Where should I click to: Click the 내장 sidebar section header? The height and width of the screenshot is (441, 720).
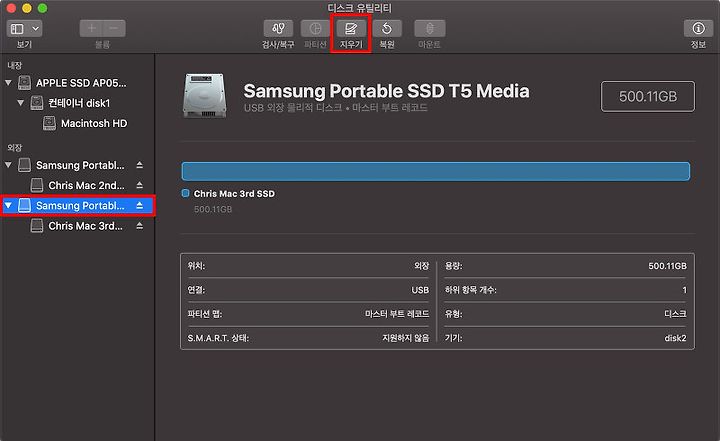pyautogui.click(x=14, y=66)
